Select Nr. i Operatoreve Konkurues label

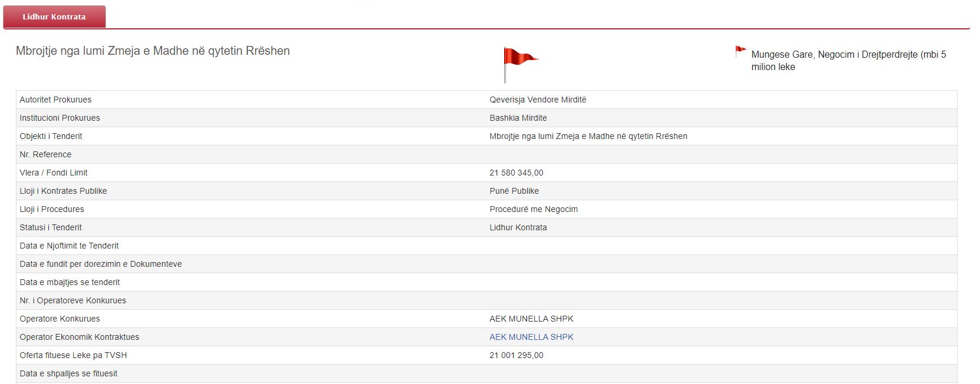(x=73, y=300)
